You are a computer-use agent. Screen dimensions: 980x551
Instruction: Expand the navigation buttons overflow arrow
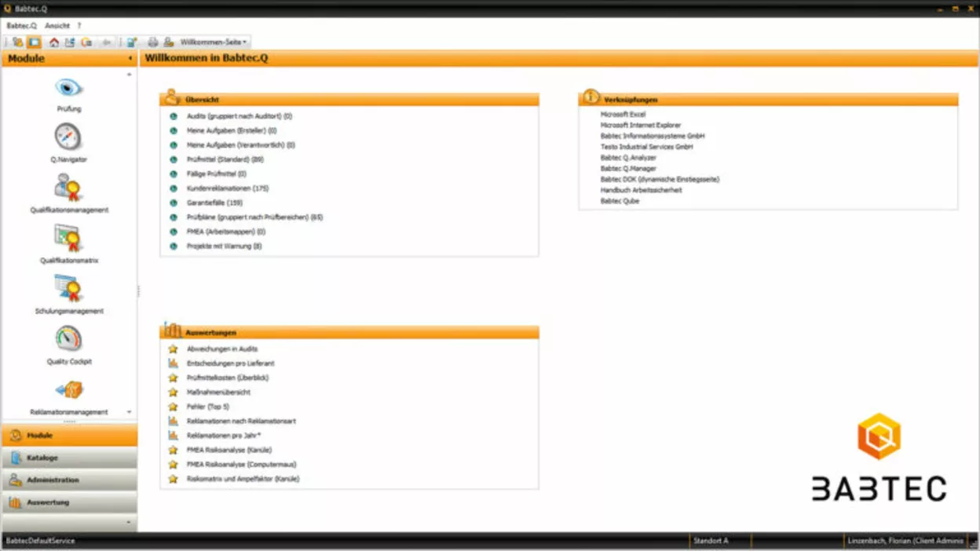coord(128,522)
